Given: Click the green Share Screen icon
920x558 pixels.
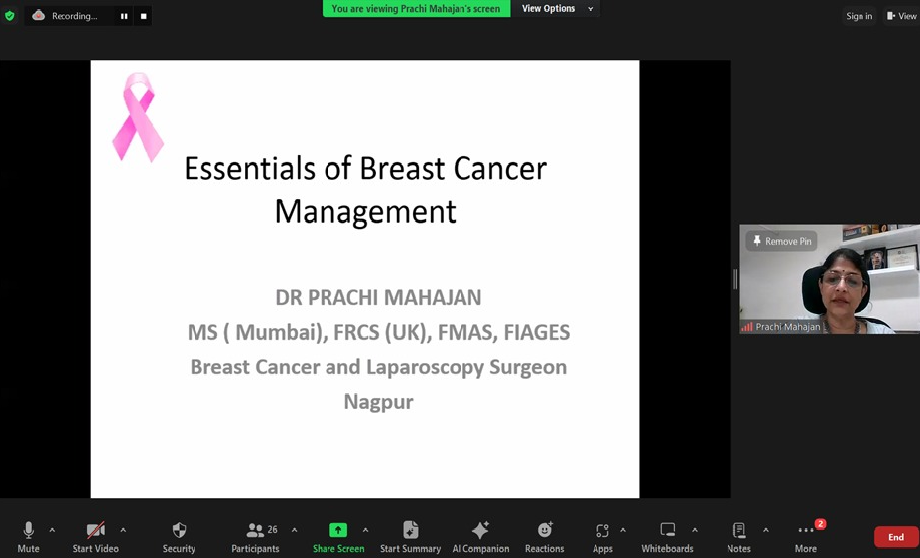Looking at the screenshot, I should coord(338,530).
